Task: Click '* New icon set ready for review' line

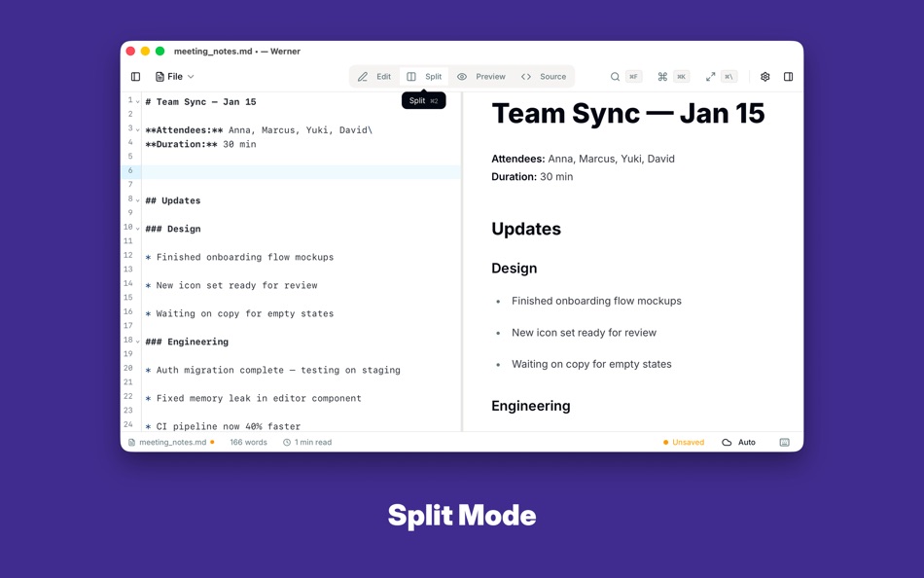Action: point(231,285)
